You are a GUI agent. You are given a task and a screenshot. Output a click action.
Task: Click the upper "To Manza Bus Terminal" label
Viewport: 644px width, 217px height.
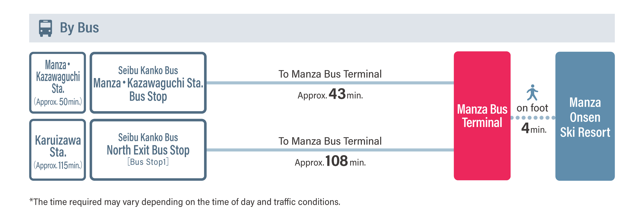tap(330, 74)
